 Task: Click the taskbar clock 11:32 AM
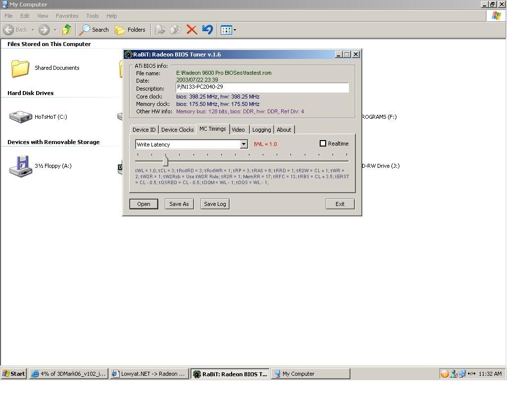point(490,374)
